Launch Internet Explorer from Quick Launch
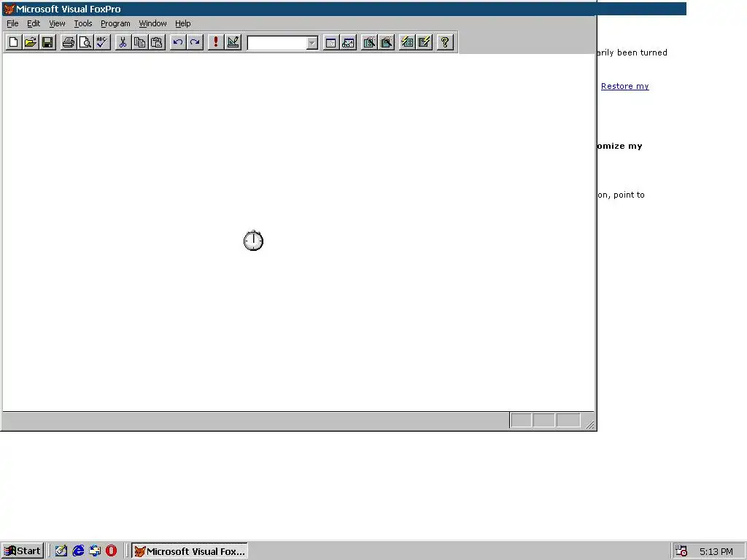 [x=77, y=551]
